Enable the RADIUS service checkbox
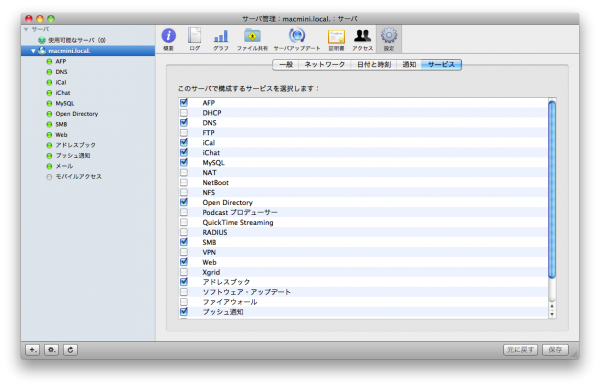600x388 pixels. pyautogui.click(x=184, y=232)
